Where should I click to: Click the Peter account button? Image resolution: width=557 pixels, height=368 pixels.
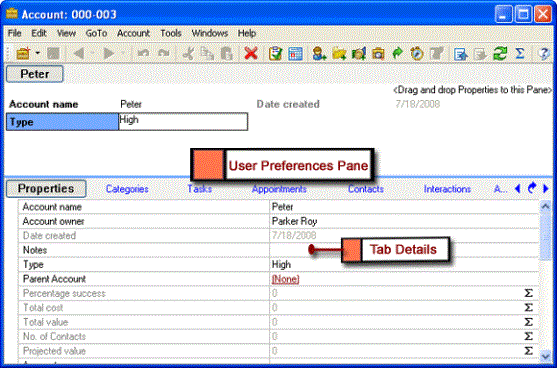pyautogui.click(x=35, y=74)
